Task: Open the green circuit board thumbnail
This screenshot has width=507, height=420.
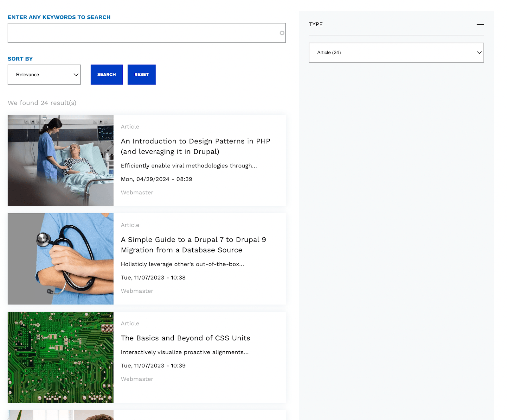Action: point(61,357)
